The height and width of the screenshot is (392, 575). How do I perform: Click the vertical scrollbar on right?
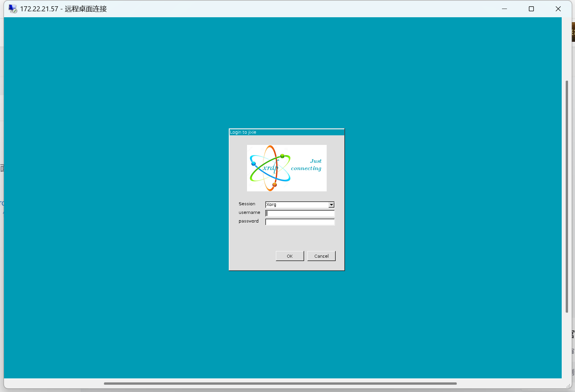tap(567, 196)
